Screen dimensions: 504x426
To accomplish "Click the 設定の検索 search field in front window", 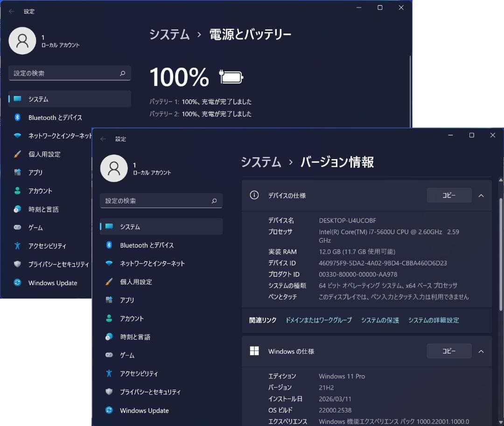I will (x=161, y=201).
